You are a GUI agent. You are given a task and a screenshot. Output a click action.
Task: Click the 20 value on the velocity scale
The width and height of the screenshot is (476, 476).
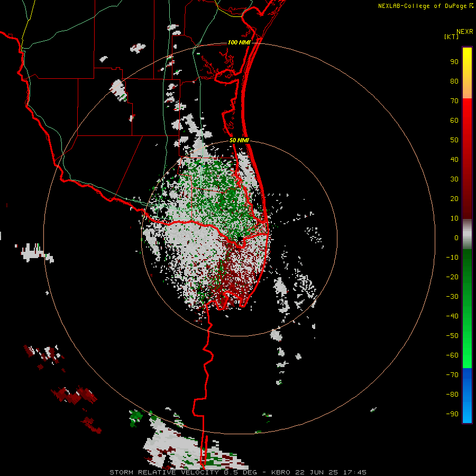click(x=454, y=198)
